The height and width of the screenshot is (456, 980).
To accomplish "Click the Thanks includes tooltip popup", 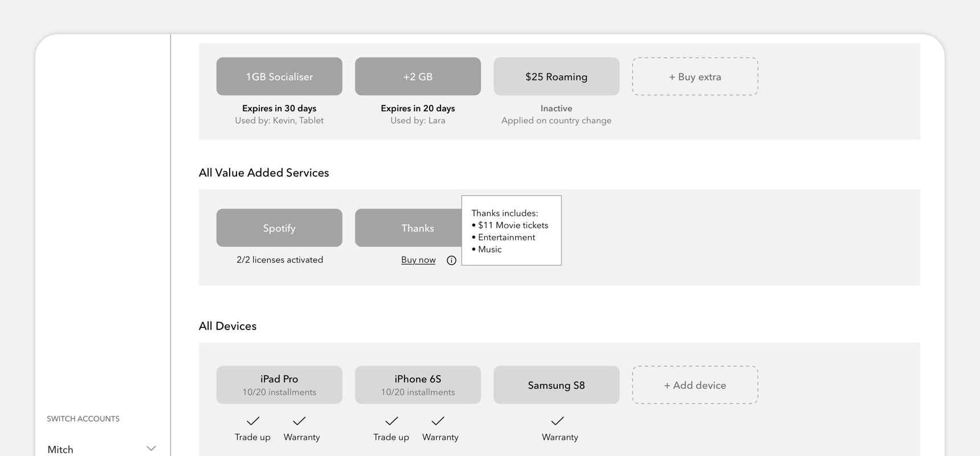I will [511, 230].
